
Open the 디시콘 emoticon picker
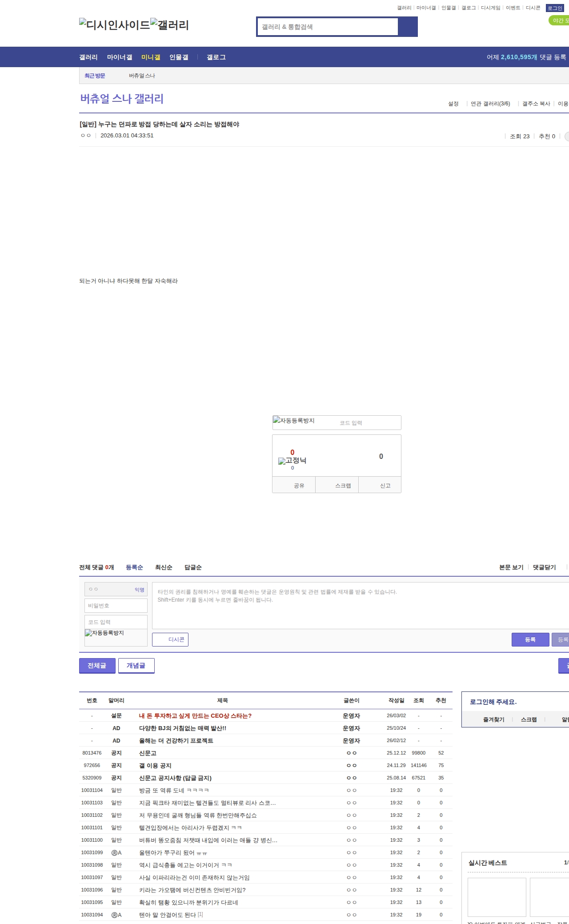[170, 639]
